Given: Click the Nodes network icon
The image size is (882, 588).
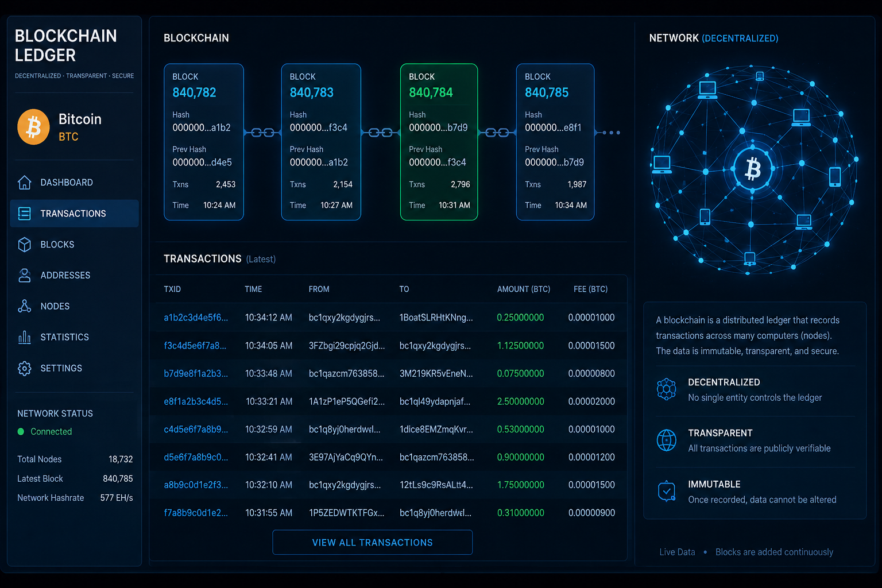Looking at the screenshot, I should pyautogui.click(x=24, y=306).
